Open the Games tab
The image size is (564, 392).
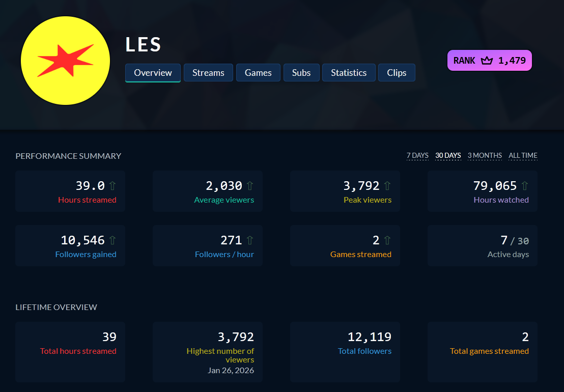[258, 72]
